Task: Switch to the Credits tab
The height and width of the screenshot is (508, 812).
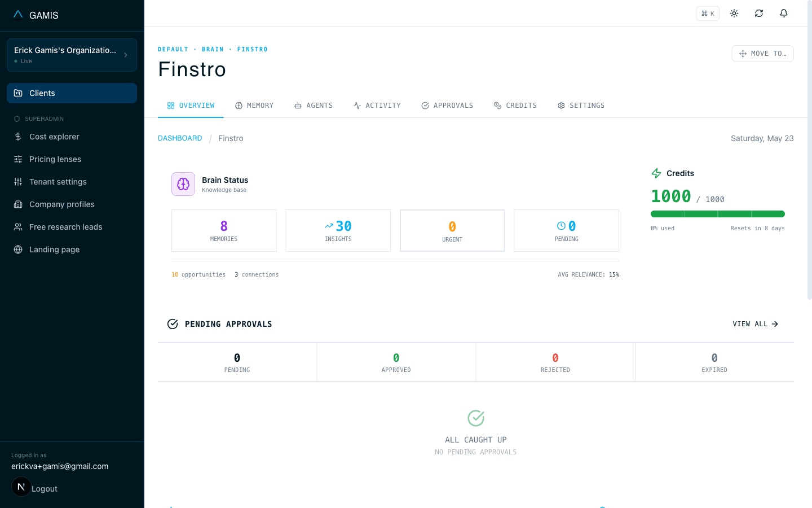Action: tap(515, 106)
